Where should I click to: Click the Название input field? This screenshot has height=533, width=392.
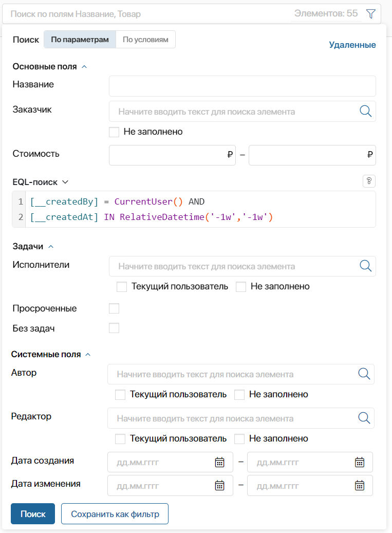pos(242,86)
